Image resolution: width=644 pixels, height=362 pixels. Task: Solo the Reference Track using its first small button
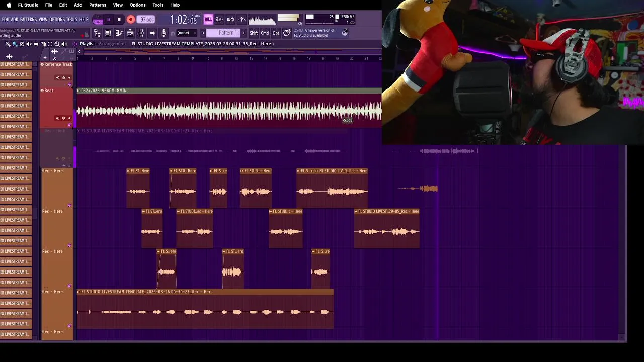58,78
